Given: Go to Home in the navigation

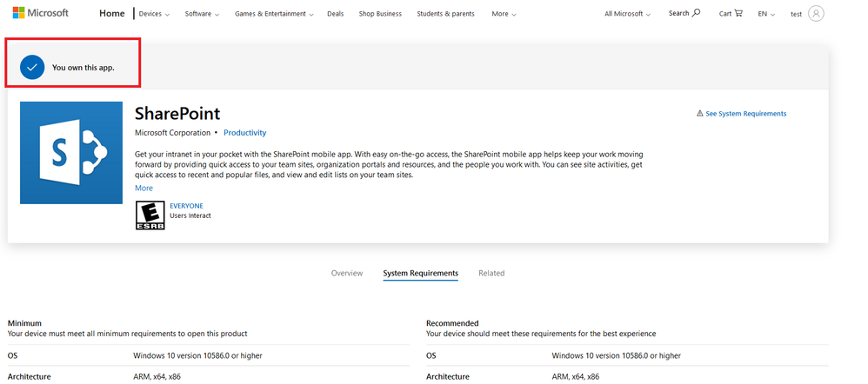Looking at the screenshot, I should 112,13.
